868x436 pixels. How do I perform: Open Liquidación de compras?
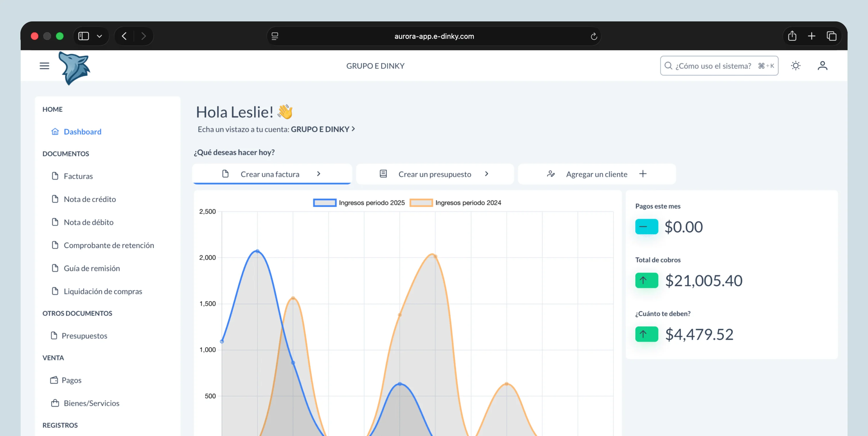[x=103, y=291]
